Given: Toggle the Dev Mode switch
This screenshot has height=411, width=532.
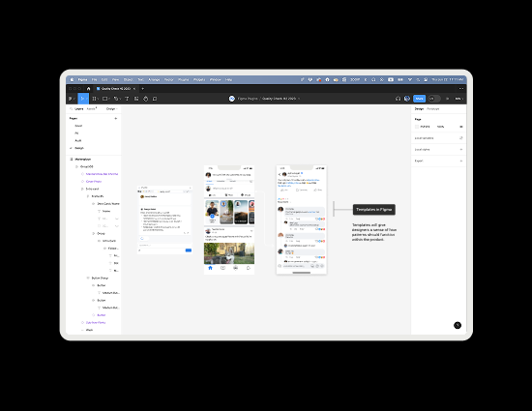Looking at the screenshot, I should pos(434,99).
